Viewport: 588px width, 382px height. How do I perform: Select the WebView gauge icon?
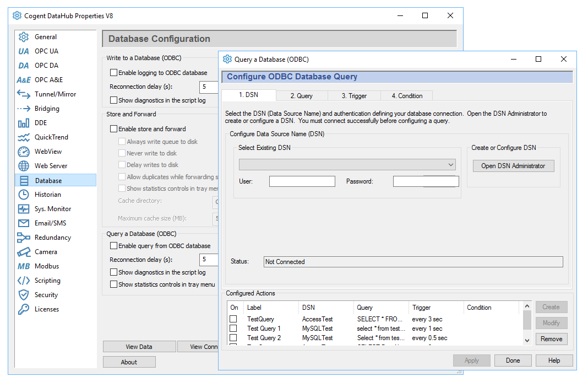pyautogui.click(x=24, y=152)
